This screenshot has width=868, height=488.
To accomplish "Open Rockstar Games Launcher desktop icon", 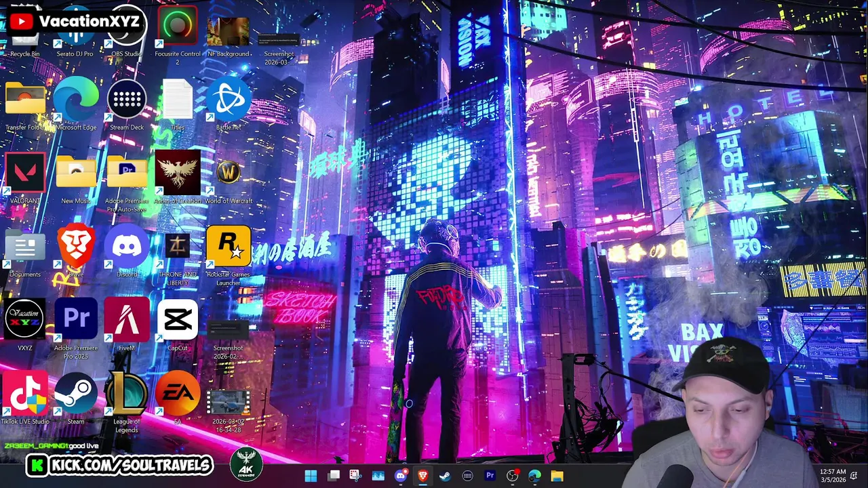I will [229, 256].
